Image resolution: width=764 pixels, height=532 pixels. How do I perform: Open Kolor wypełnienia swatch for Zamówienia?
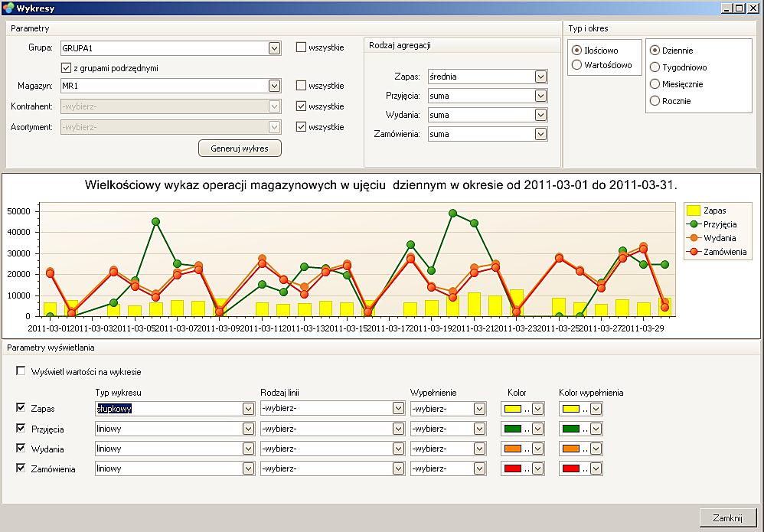[x=571, y=468]
